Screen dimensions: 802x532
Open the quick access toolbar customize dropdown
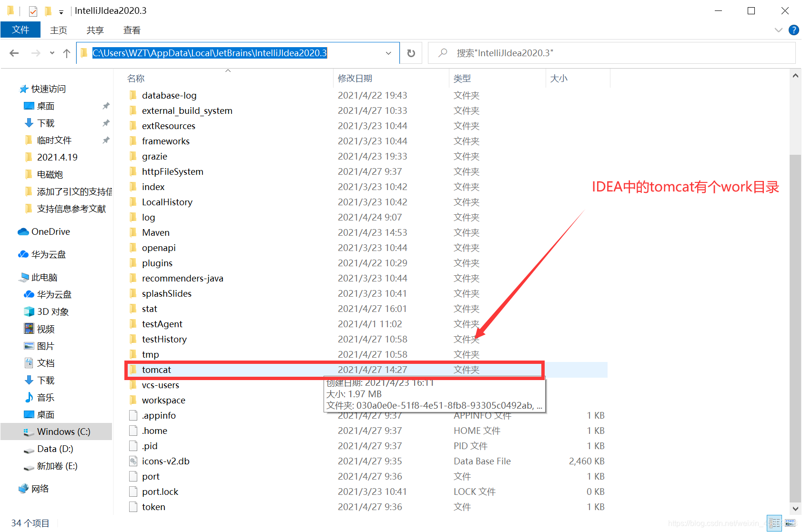point(61,12)
